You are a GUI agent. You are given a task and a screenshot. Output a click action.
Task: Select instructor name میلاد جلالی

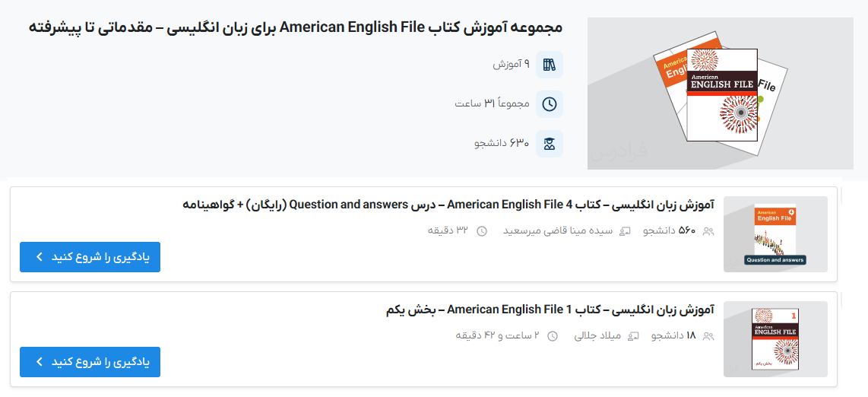coord(597,336)
